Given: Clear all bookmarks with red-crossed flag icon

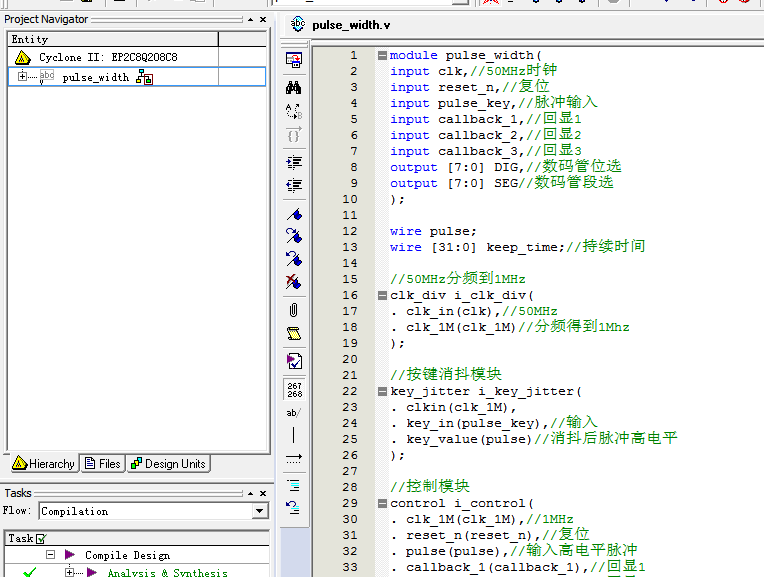Looking at the screenshot, I should coord(294,282).
